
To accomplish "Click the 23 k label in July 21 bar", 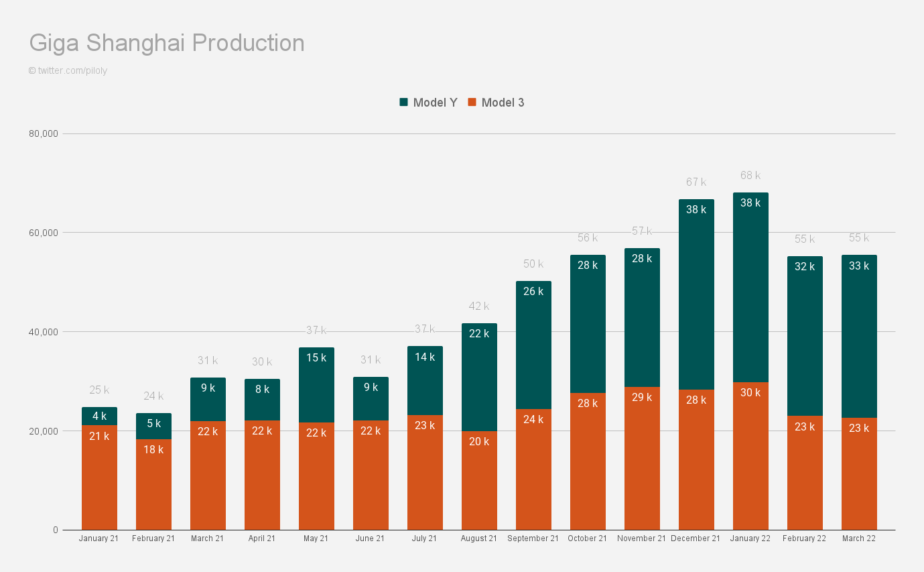I will [x=425, y=425].
